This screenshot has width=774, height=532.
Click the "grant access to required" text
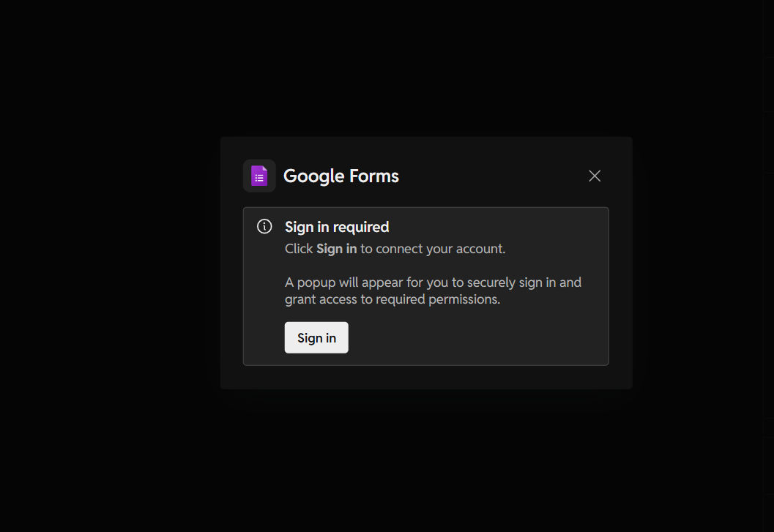[355, 299]
